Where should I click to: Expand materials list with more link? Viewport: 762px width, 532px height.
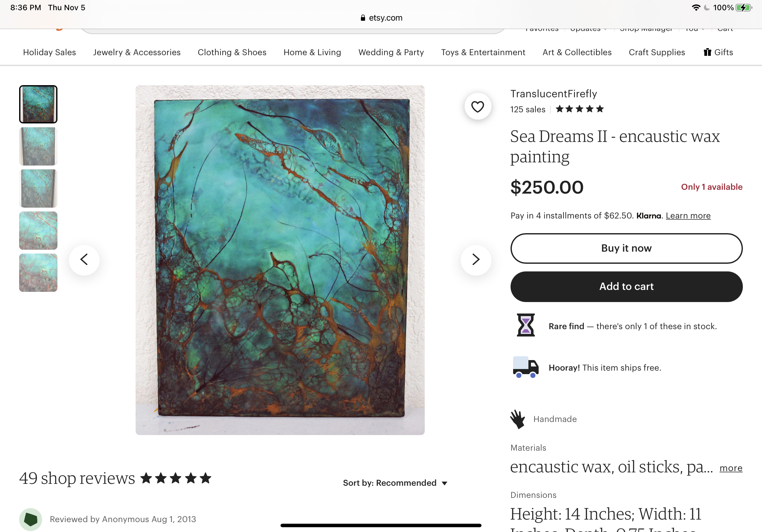pos(730,468)
